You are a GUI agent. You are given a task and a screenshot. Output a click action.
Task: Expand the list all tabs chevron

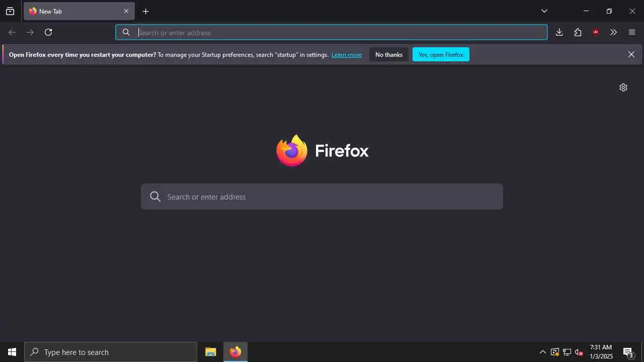click(544, 11)
